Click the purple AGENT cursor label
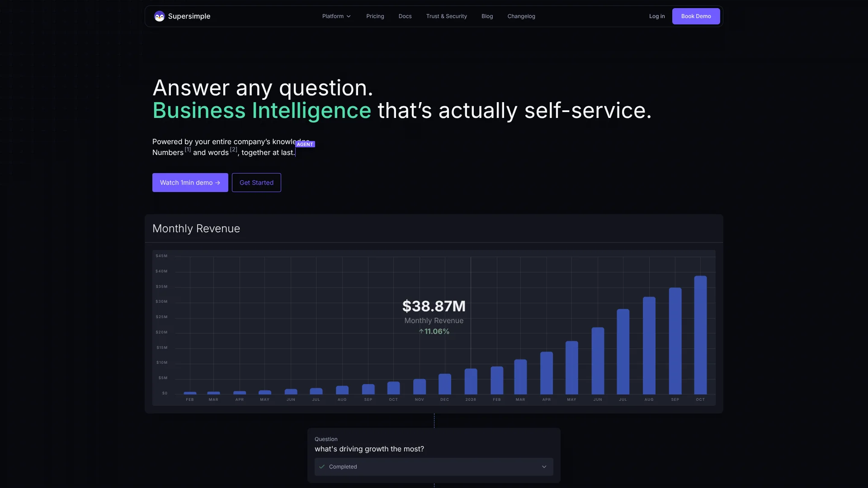868x488 pixels. (305, 144)
